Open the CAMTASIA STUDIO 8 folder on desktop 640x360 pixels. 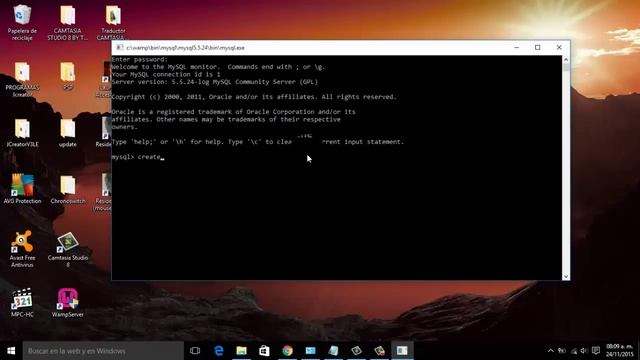(68, 22)
